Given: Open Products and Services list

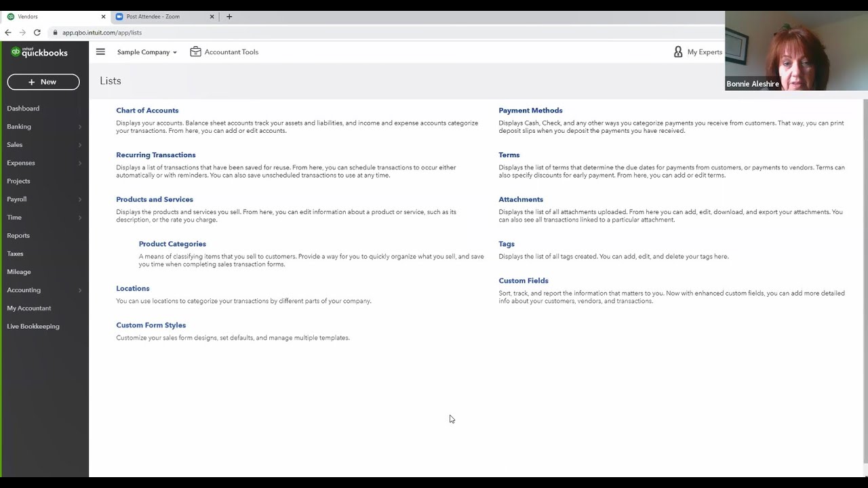Looking at the screenshot, I should [155, 199].
